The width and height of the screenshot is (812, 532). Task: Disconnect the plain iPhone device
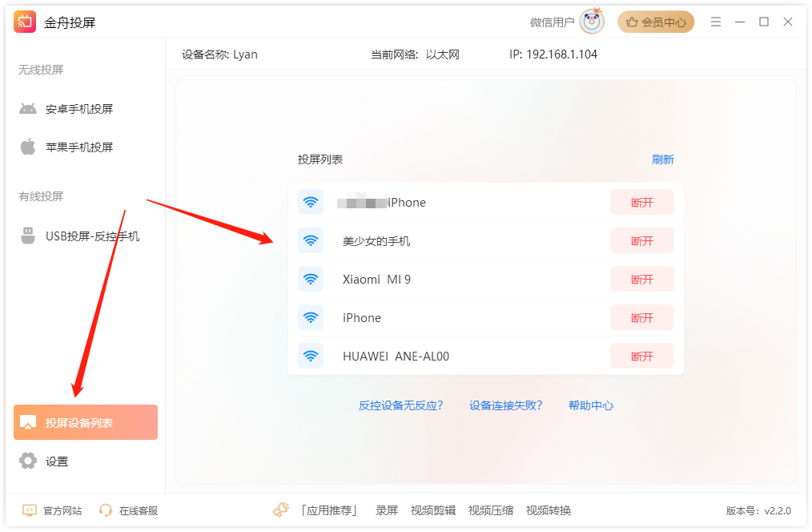coord(642,317)
